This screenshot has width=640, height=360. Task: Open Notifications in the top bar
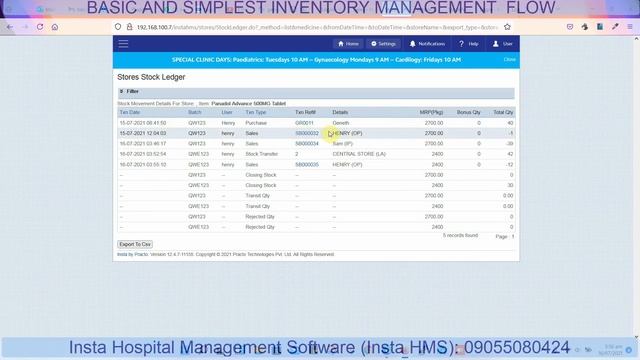click(427, 44)
